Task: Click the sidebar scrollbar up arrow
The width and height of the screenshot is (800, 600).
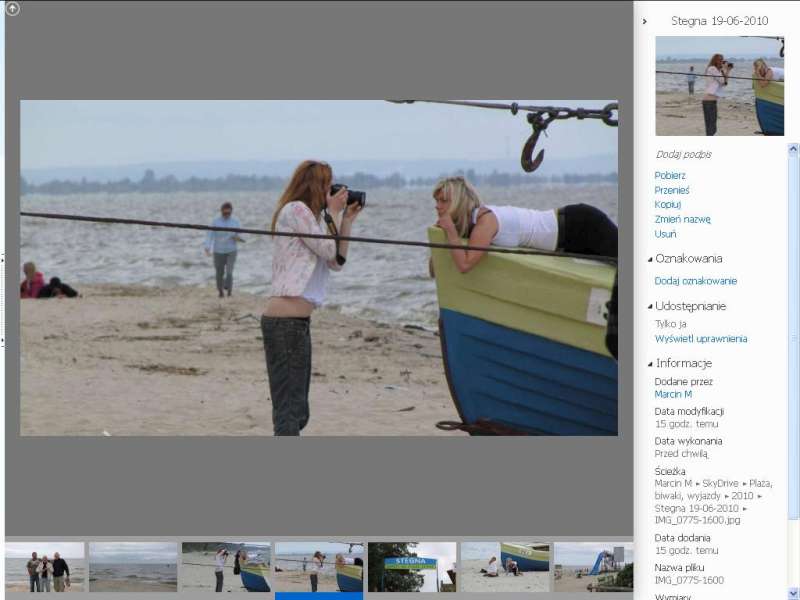Action: click(x=793, y=150)
